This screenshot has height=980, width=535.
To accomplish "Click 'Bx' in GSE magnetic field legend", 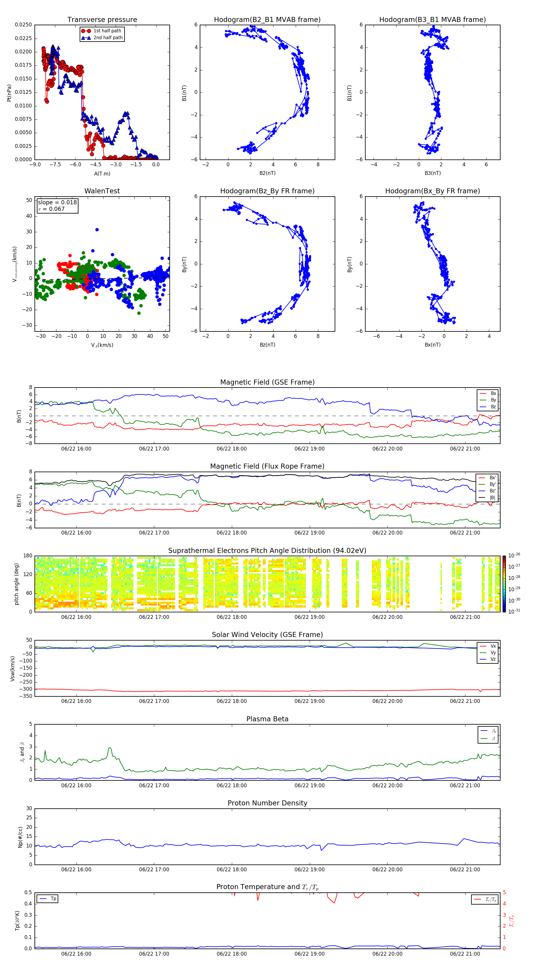I will 493,394.
